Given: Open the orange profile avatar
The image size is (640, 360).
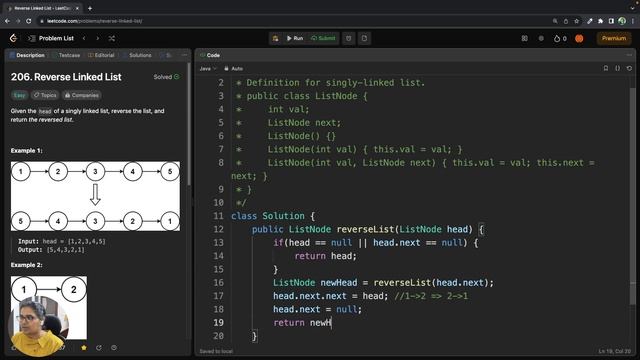Looking at the screenshot, I should [579, 38].
